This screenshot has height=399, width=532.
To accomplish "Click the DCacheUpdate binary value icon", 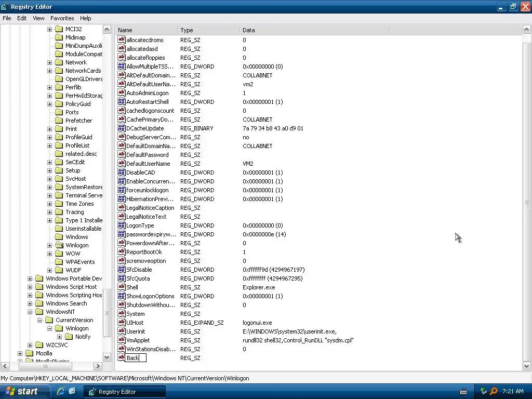I will click(122, 128).
